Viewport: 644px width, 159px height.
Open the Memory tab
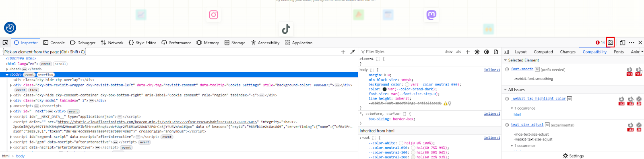pos(208,43)
